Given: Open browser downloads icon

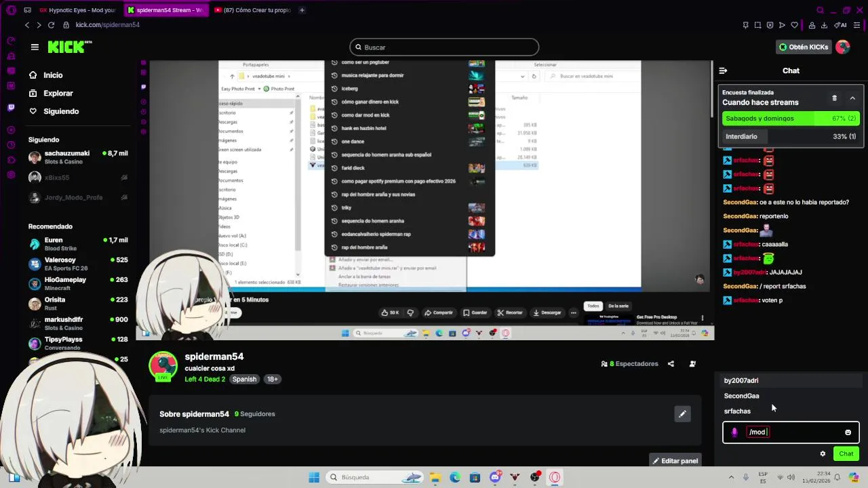Looking at the screenshot, I should [824, 25].
